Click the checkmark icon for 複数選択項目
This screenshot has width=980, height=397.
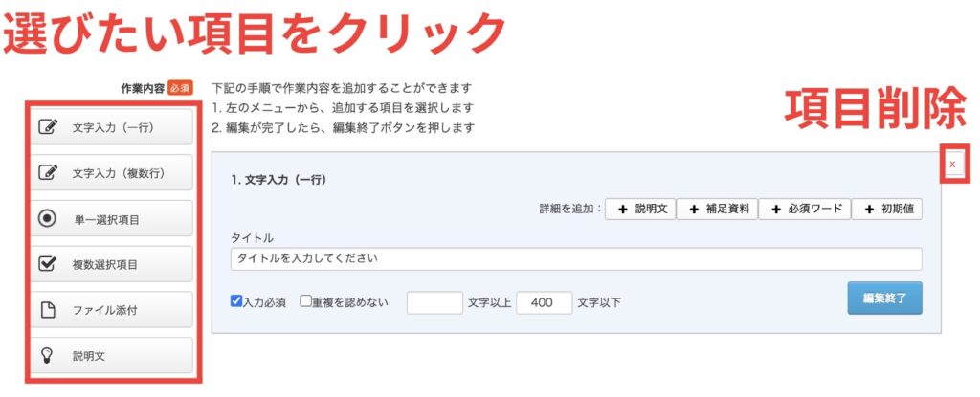click(x=47, y=264)
